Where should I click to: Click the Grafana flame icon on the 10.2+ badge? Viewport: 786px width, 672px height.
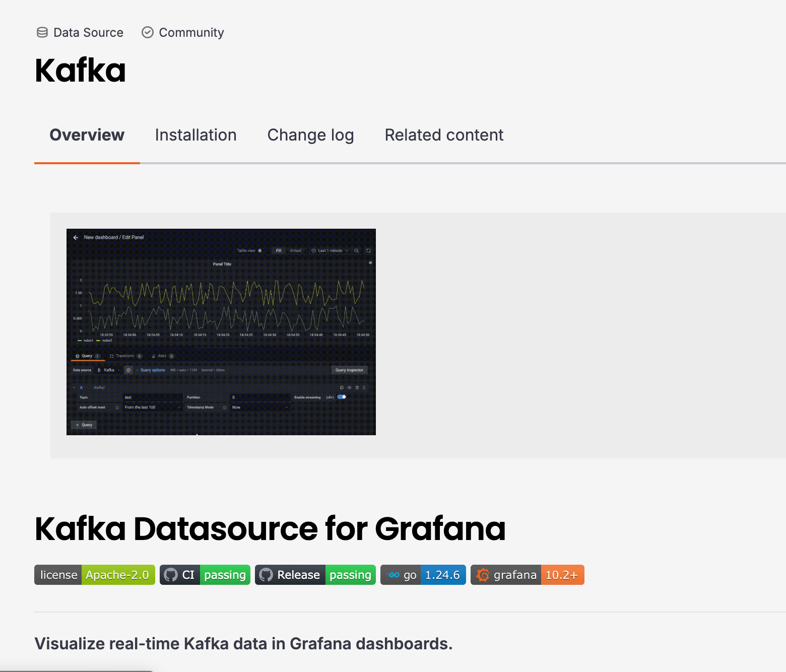click(483, 575)
